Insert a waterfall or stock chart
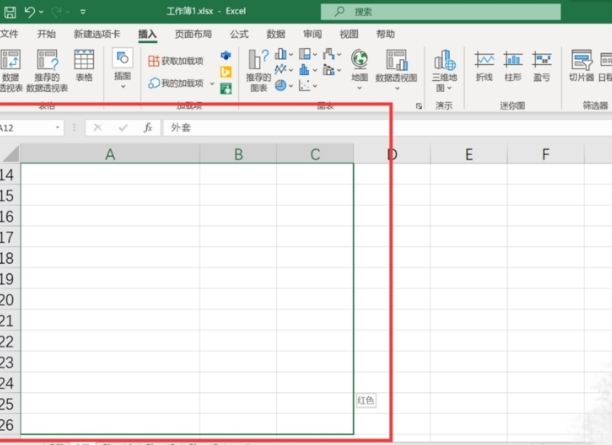 pos(332,54)
